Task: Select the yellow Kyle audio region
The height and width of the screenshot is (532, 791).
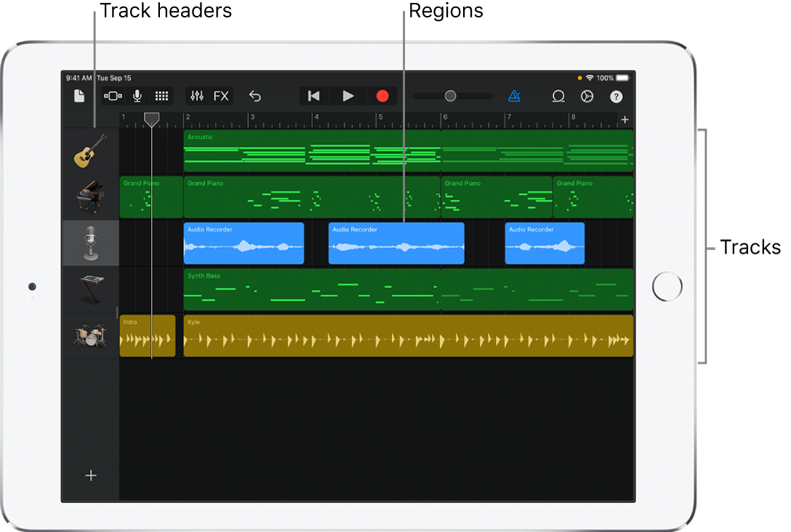Action: click(407, 336)
